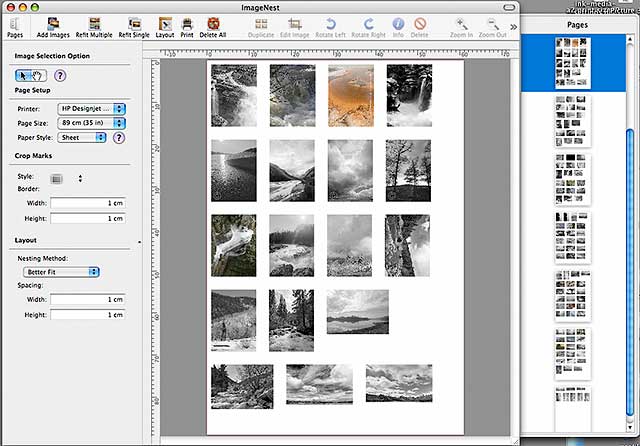Click the crop marks Style stepper
This screenshot has width=640, height=446.
tap(80, 178)
